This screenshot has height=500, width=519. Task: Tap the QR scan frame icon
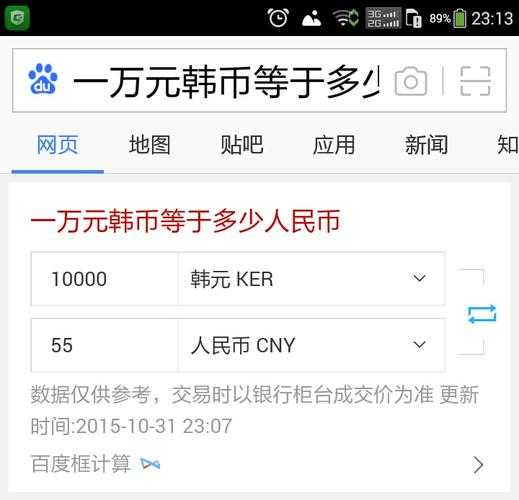pyautogui.click(x=475, y=81)
